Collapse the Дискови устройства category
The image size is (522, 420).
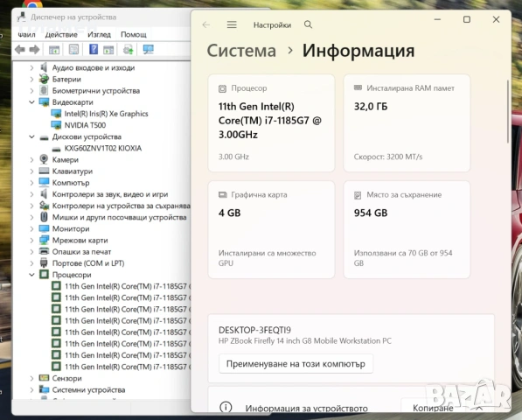(x=31, y=136)
